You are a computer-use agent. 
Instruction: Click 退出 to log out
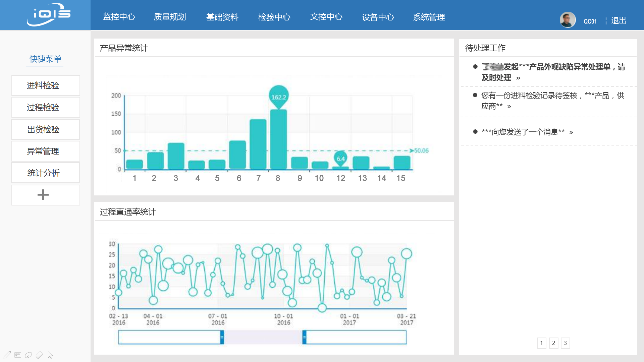(619, 20)
